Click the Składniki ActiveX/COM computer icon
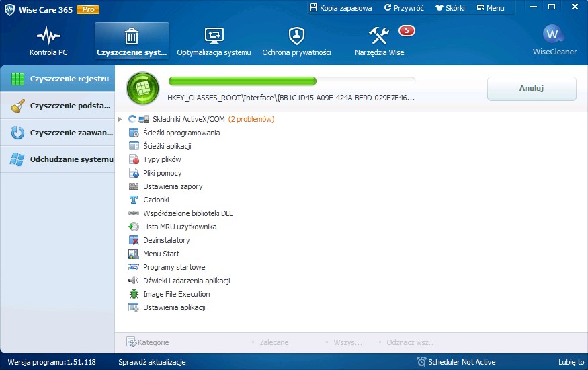This screenshot has width=588, height=370. (x=143, y=119)
